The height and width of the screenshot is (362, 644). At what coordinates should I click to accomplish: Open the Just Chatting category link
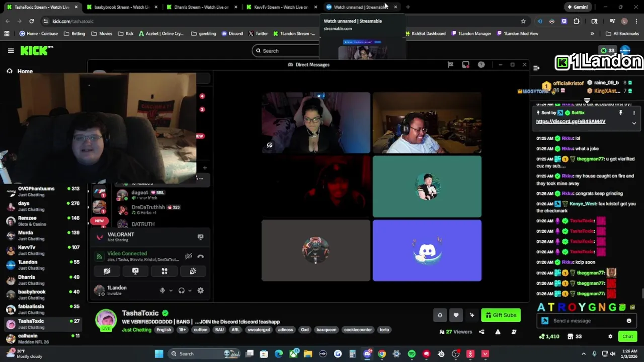(136, 330)
